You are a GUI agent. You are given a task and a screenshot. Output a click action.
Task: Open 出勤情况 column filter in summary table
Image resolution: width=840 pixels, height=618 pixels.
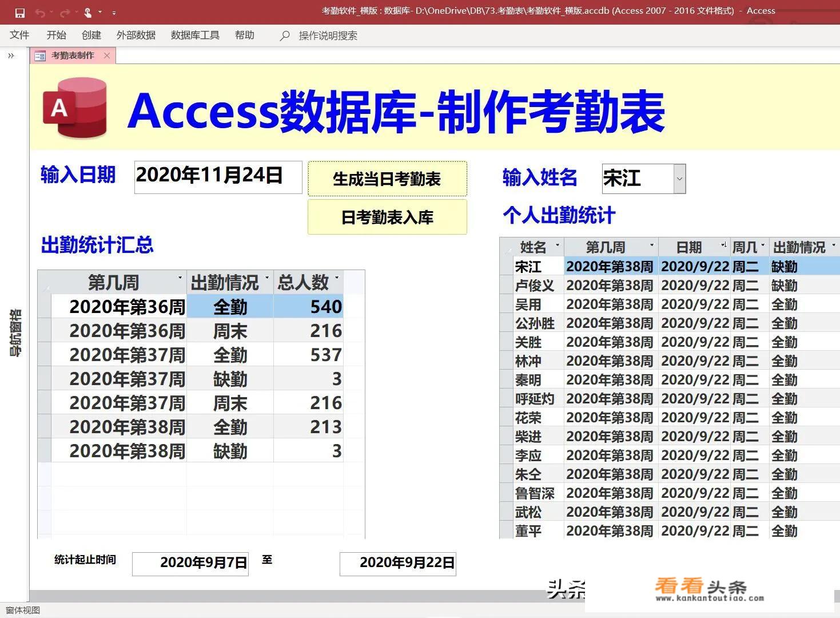coord(266,279)
